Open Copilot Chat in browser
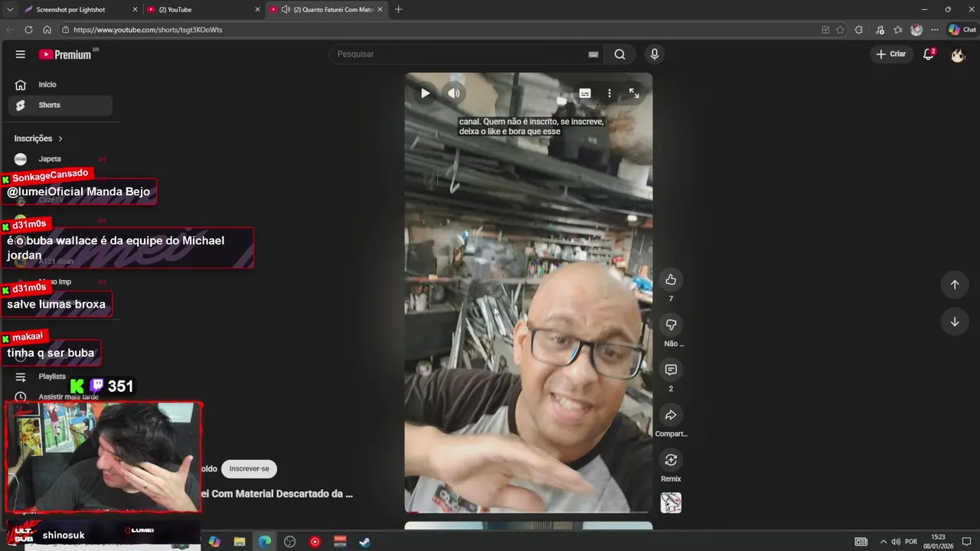This screenshot has width=980, height=551. (x=962, y=30)
